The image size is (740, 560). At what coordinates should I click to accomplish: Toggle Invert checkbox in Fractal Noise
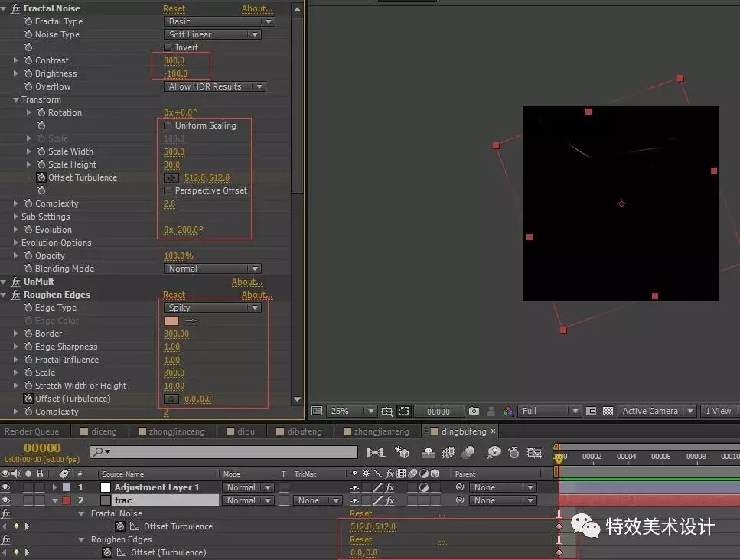pos(168,47)
